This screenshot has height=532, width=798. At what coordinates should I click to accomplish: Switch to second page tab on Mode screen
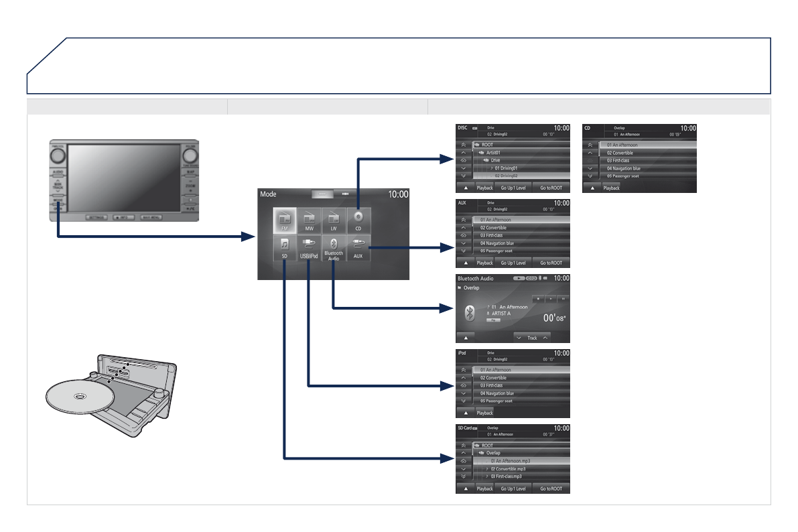346,193
